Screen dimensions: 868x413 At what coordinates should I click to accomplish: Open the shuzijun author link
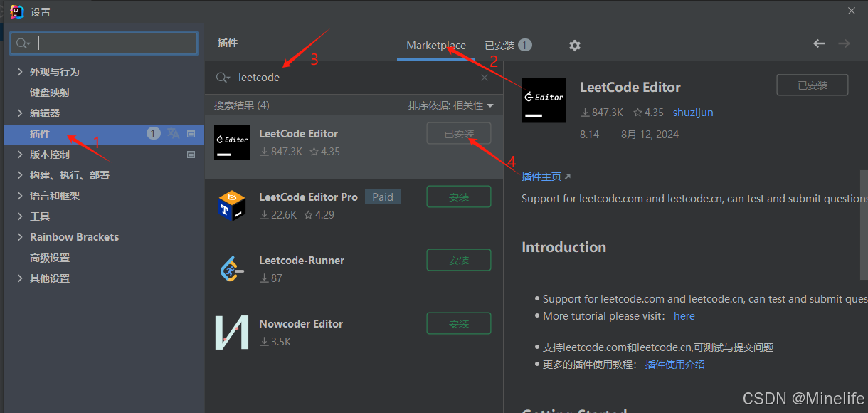click(692, 112)
